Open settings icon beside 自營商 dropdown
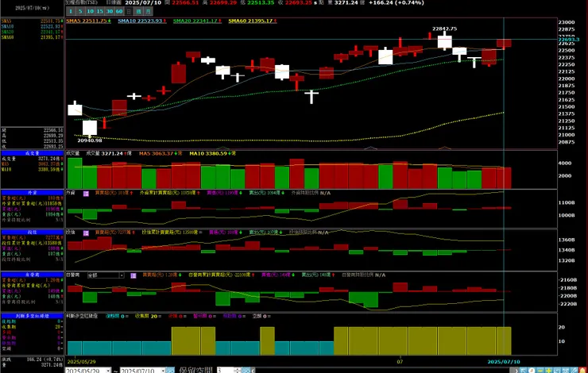 133,275
